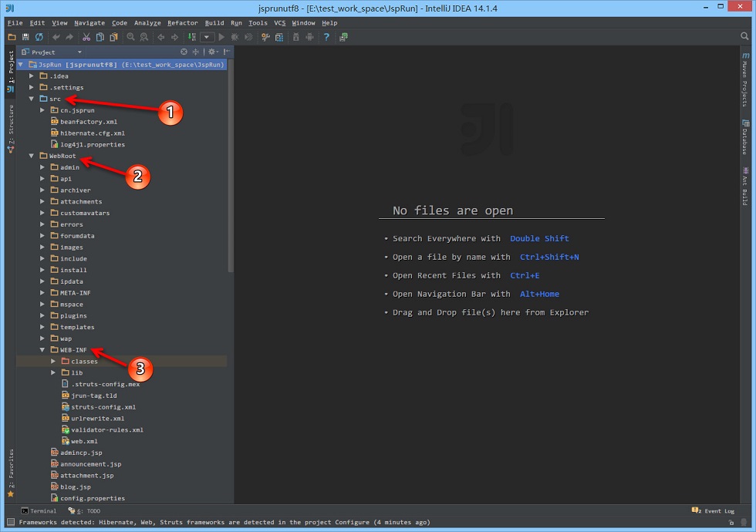Screen dimensions: 756x532
Task: Open the Terminal tool tab
Action: (x=39, y=510)
